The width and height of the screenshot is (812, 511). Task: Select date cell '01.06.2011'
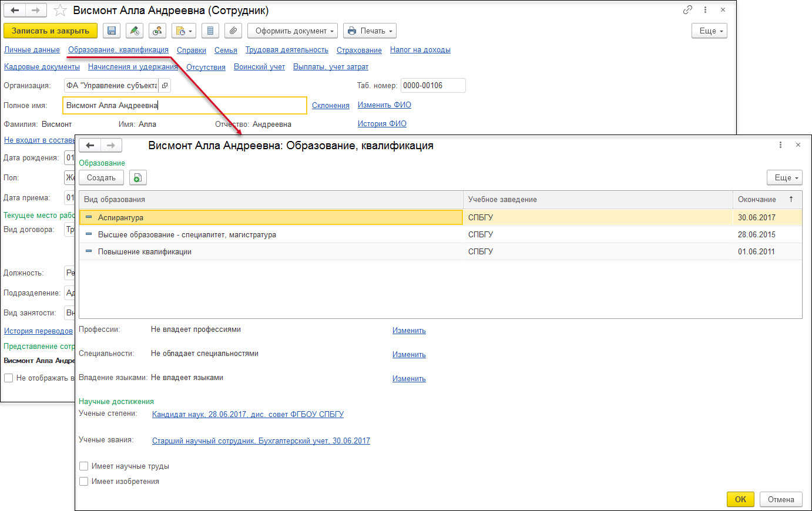click(767, 251)
